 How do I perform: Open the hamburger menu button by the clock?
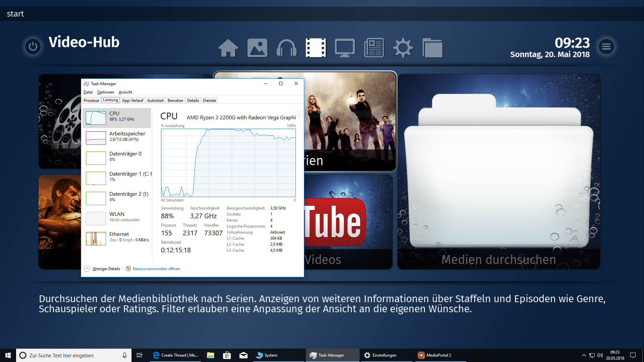pos(606,46)
